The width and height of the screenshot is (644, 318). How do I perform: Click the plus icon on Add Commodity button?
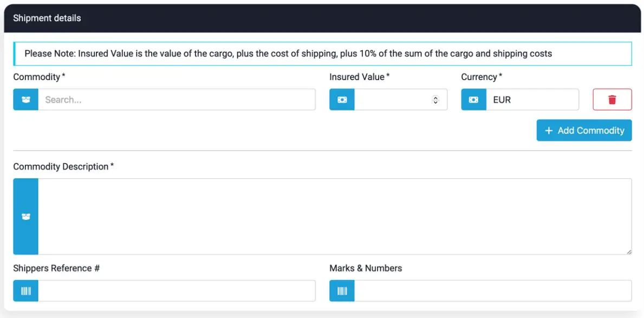(549, 131)
